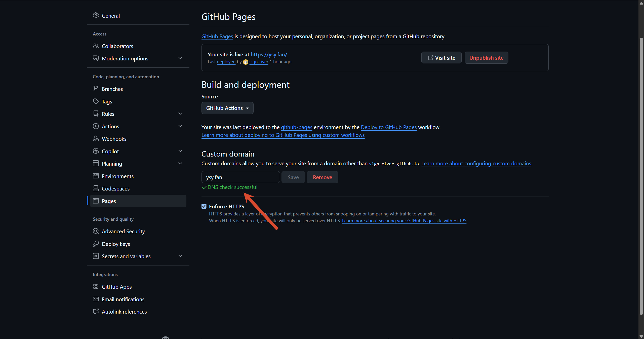The width and height of the screenshot is (644, 339).
Task: Click the Deploy keys key icon
Action: (96, 244)
